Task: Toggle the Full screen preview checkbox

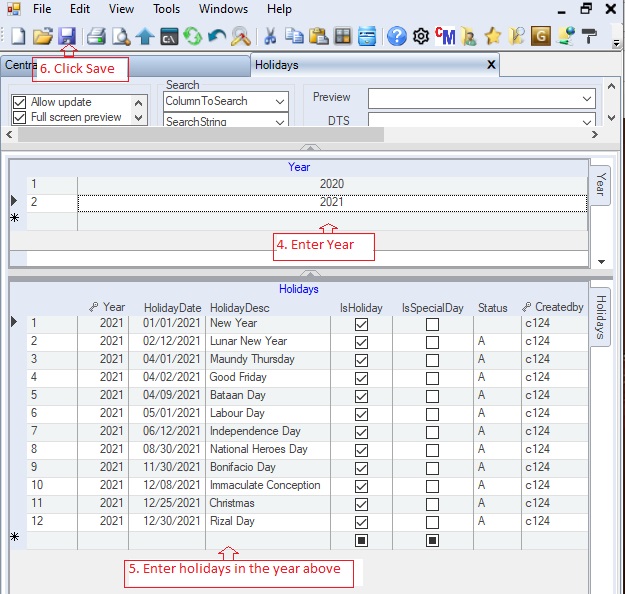Action: (19, 117)
